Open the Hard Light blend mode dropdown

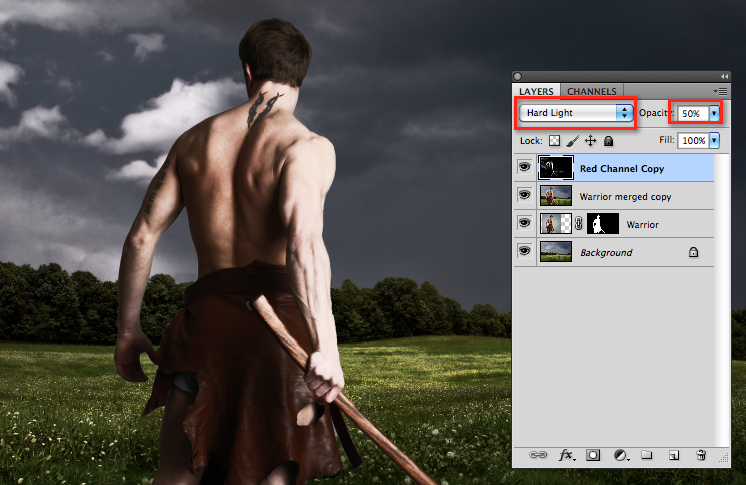576,113
